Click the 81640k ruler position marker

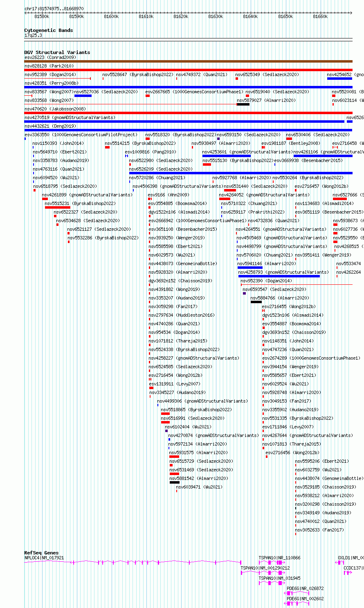[x=250, y=16]
